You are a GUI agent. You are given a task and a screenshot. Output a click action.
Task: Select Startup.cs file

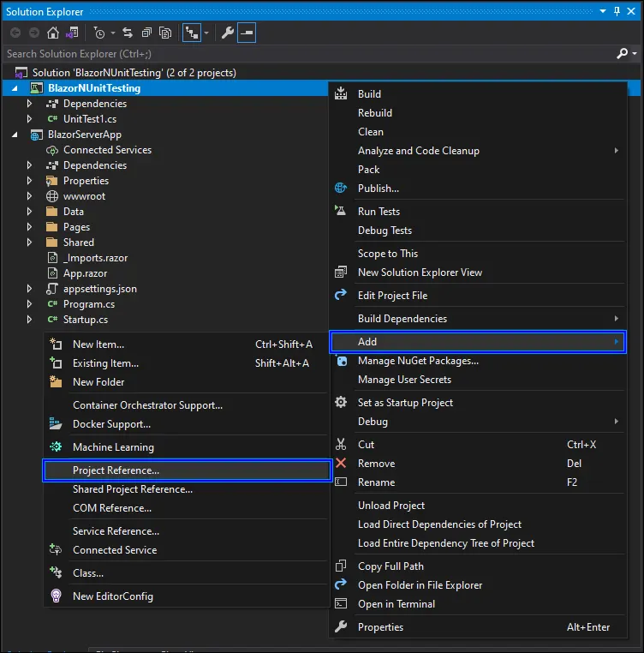coord(86,320)
